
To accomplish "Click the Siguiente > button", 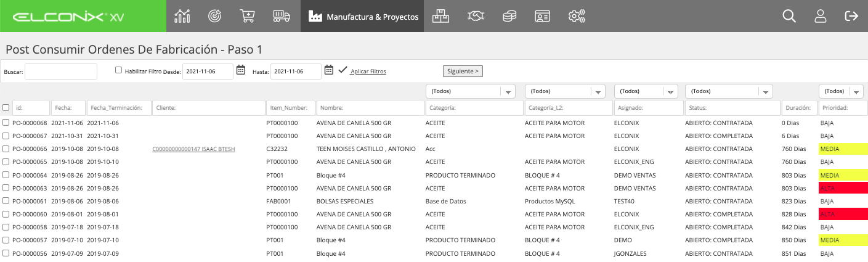I will pos(463,71).
